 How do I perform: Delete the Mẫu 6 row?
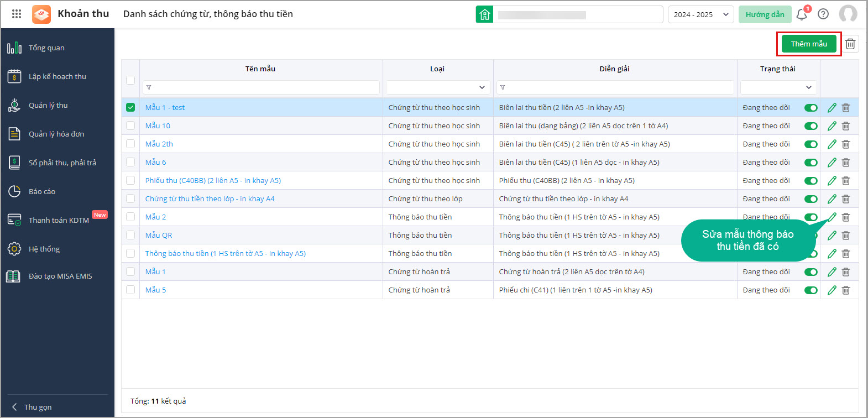pos(846,163)
